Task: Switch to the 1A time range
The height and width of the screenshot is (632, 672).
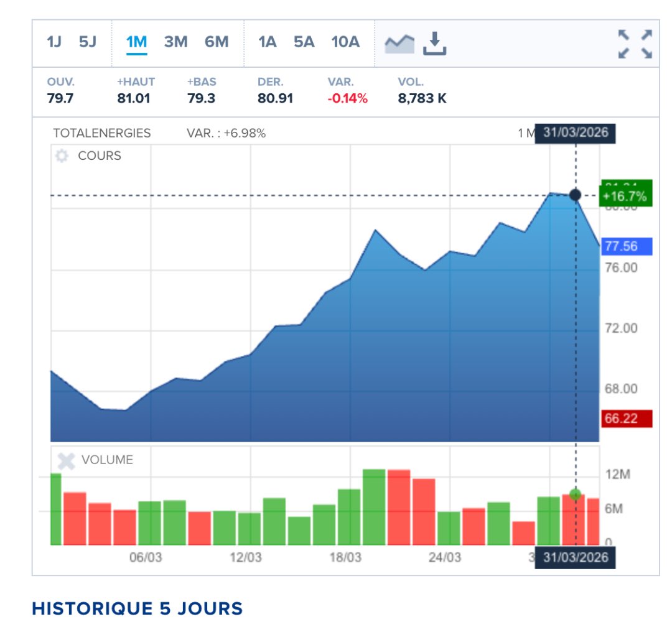Action: coord(267,42)
